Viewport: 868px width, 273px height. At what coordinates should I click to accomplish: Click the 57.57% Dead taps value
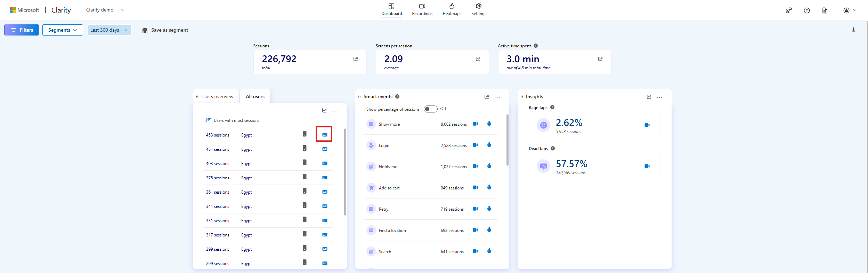571,164
